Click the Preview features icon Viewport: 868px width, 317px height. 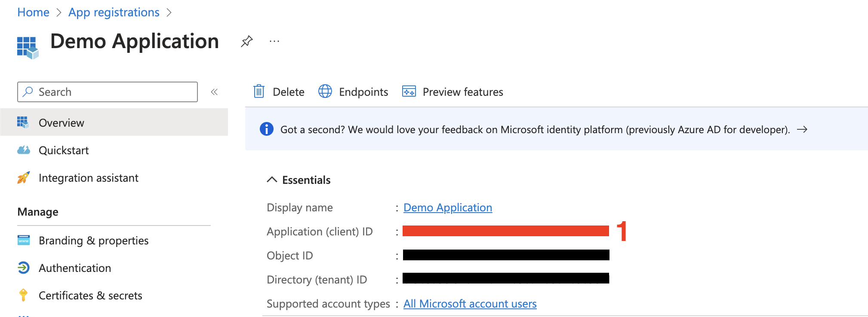click(409, 91)
